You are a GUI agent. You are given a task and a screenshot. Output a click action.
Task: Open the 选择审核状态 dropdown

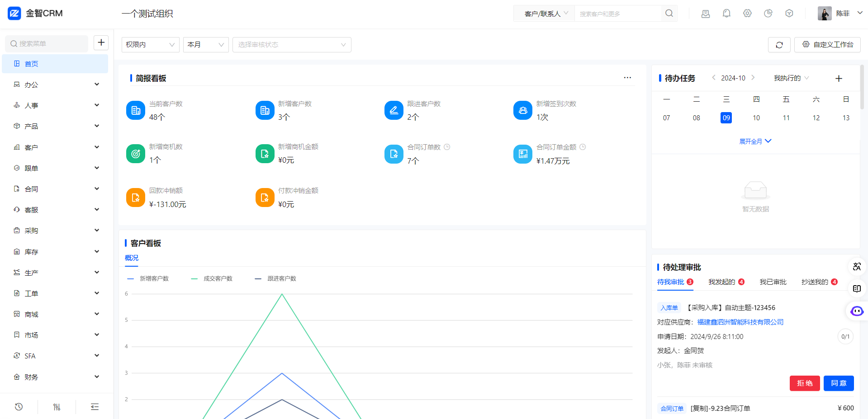click(x=292, y=45)
